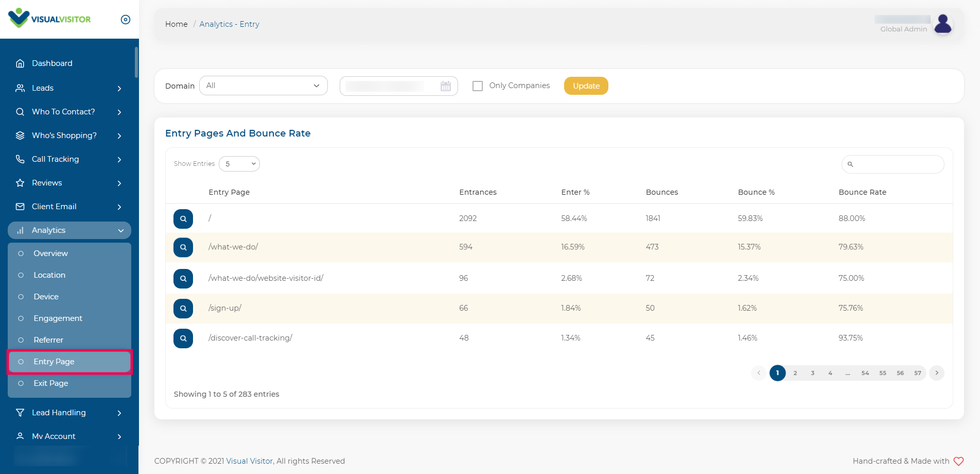Click the footer heart icon
Image resolution: width=980 pixels, height=474 pixels.
(958, 461)
